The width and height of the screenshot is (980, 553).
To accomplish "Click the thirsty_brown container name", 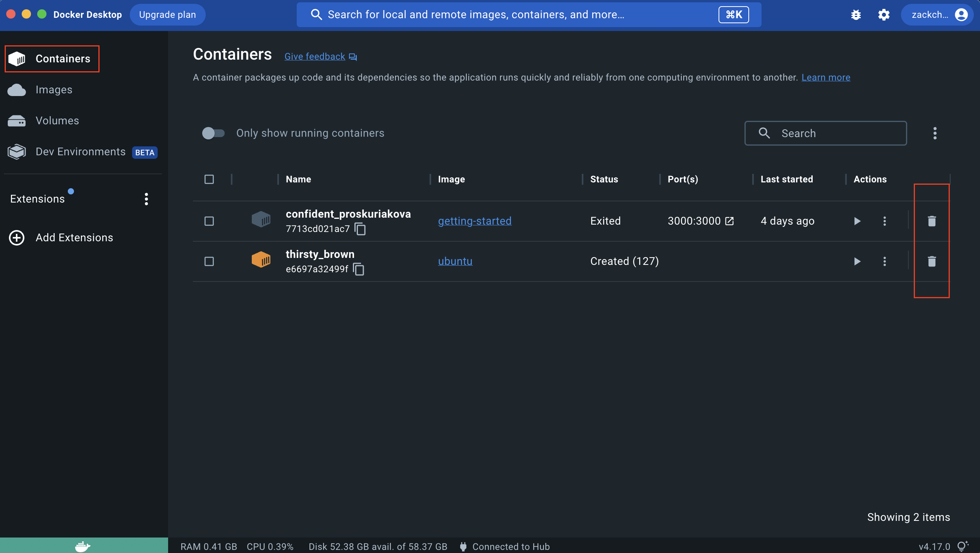I will tap(320, 254).
